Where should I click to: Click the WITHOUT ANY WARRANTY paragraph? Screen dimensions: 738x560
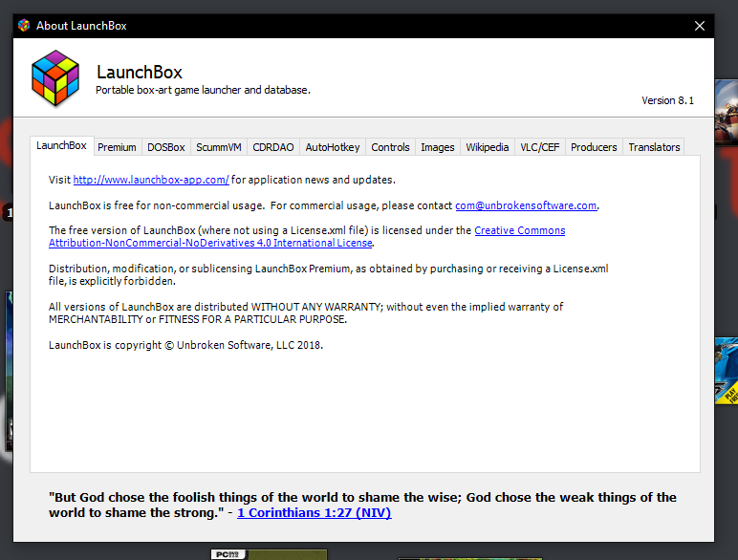point(306,312)
